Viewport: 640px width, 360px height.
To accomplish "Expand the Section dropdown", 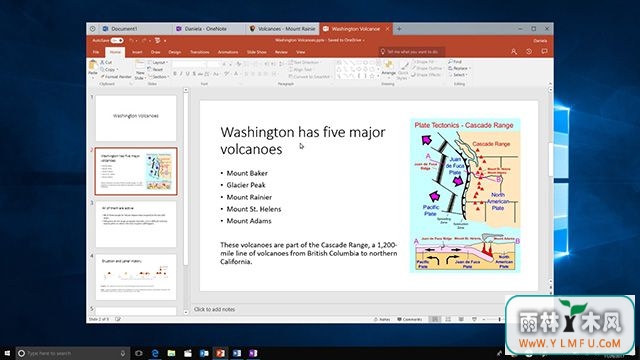I will pyautogui.click(x=158, y=77).
